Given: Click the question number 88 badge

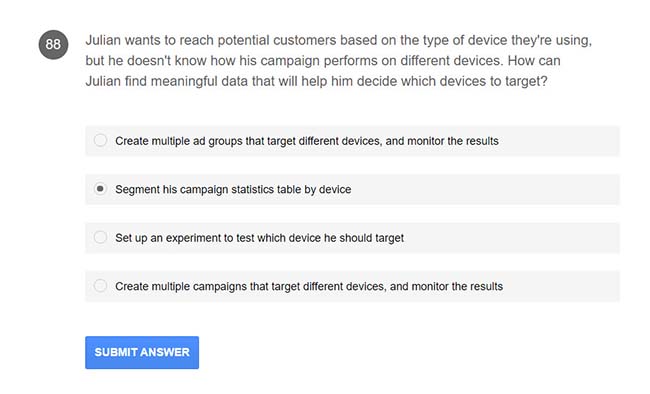Looking at the screenshot, I should (x=53, y=44).
